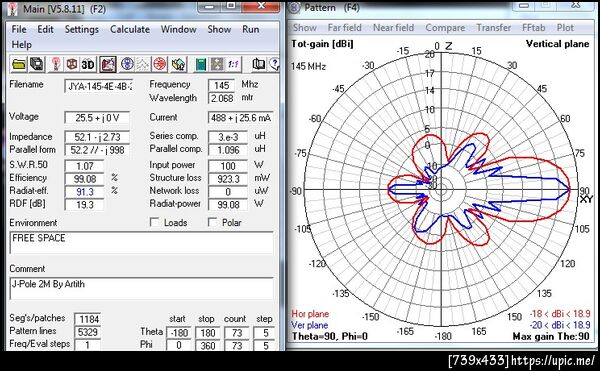Click the green calculator toolbar icon
Viewport: 600px width, 371px height.
point(201,64)
